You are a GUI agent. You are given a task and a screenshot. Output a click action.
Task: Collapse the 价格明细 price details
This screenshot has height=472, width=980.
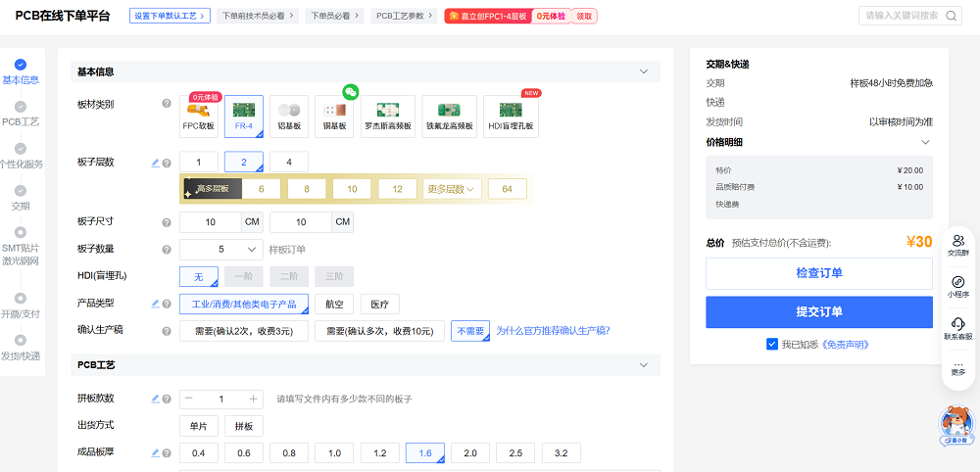tap(926, 142)
